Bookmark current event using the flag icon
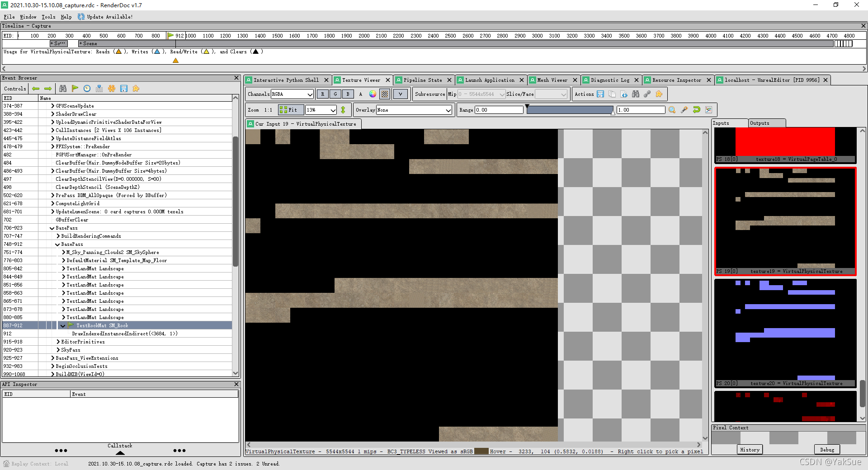The height and width of the screenshot is (470, 868). click(75, 89)
